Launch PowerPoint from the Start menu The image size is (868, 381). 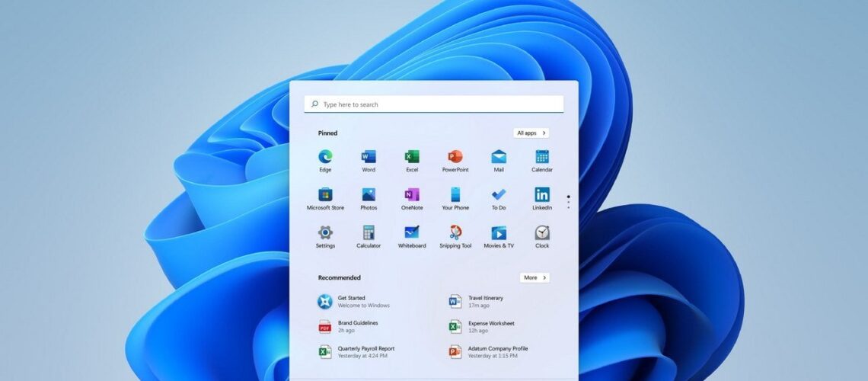(x=455, y=157)
